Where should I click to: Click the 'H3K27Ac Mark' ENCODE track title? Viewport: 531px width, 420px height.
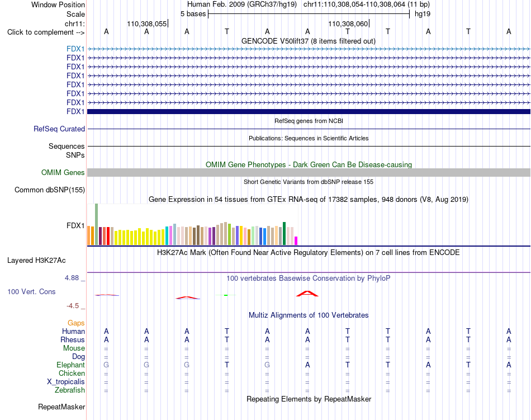309,252
